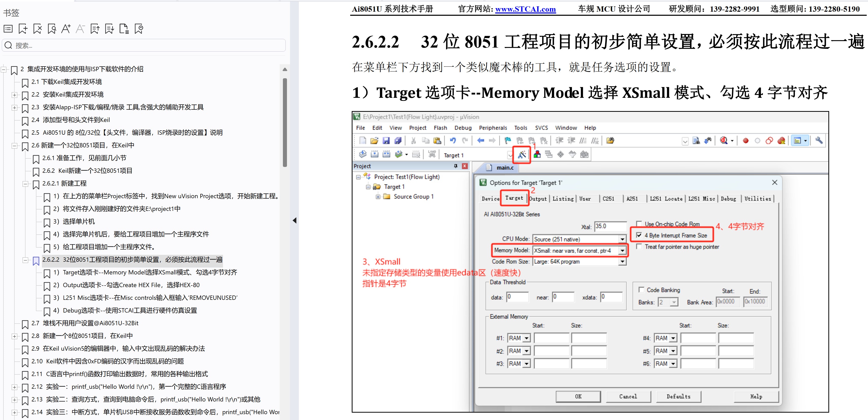
Task: Click OK in the Options for Target dialog
Action: point(578,396)
